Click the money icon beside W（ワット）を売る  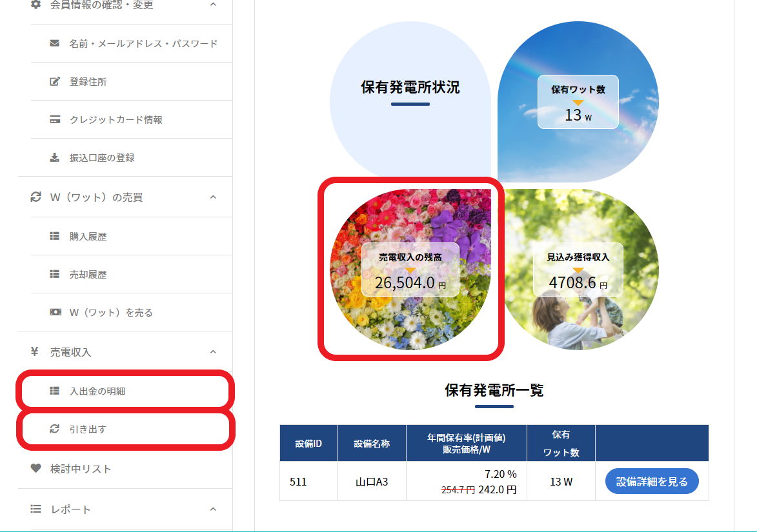click(x=55, y=313)
